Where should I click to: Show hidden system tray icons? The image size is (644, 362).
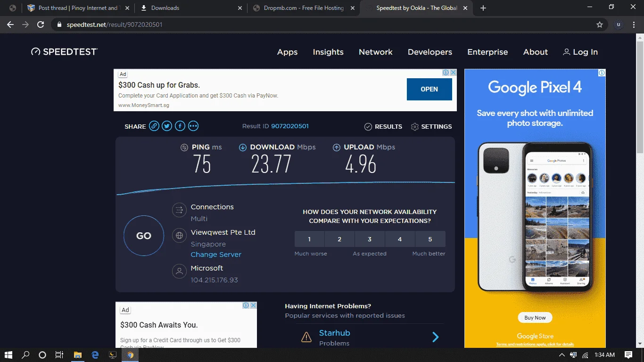click(x=561, y=355)
